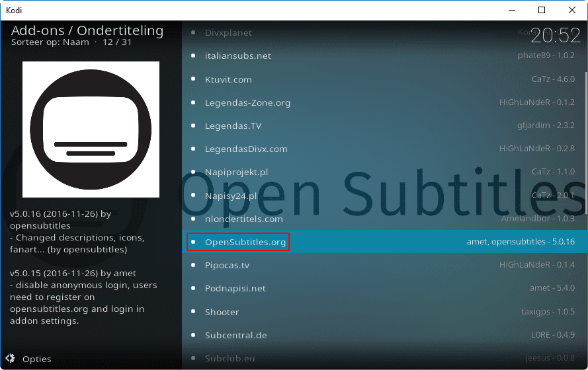588x370 pixels.
Task: Select the Shooter add-on
Action: [384, 312]
